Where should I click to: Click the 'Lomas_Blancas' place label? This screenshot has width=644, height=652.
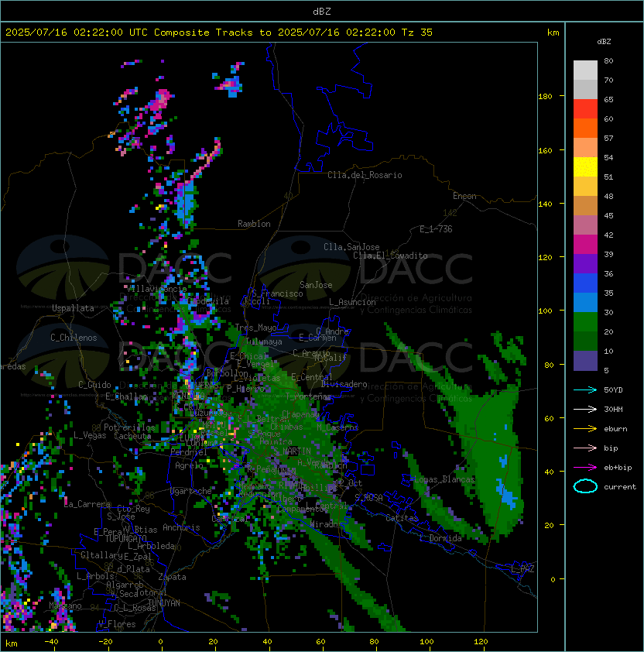(x=444, y=479)
